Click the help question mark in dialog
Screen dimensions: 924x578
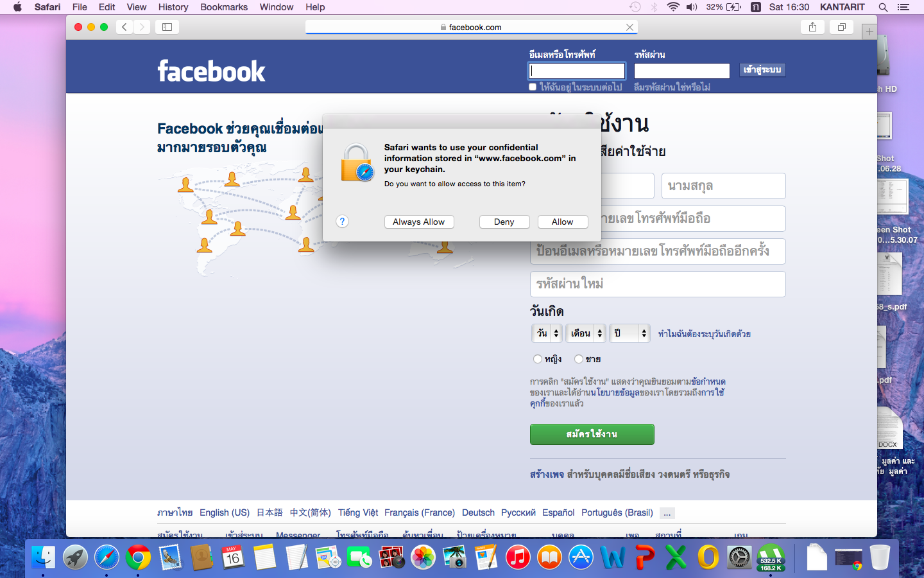[342, 222]
